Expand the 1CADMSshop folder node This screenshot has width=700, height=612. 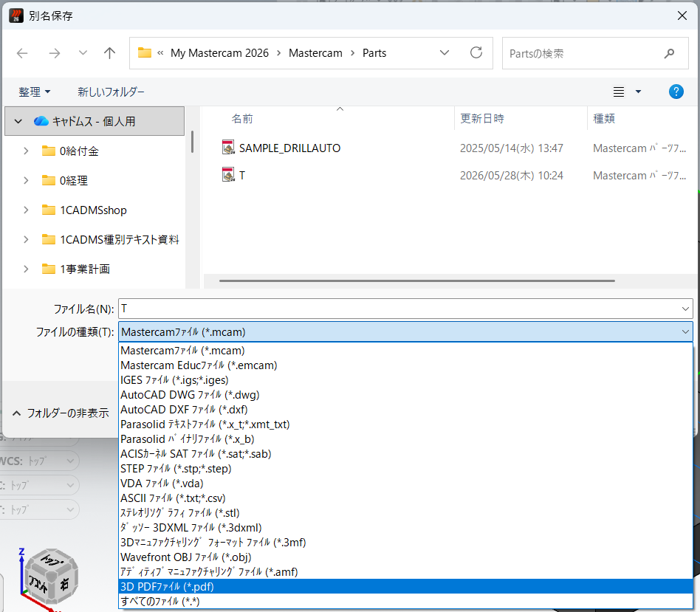[26, 210]
